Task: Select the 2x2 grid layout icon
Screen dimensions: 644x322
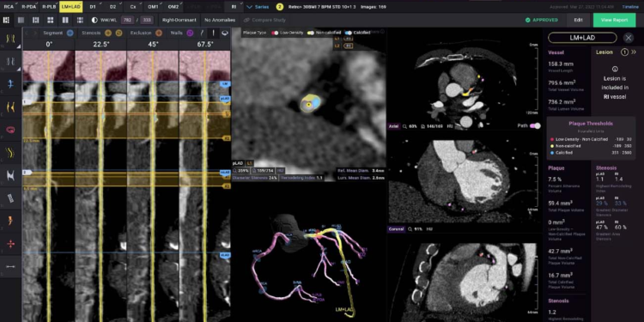Action: tap(51, 20)
